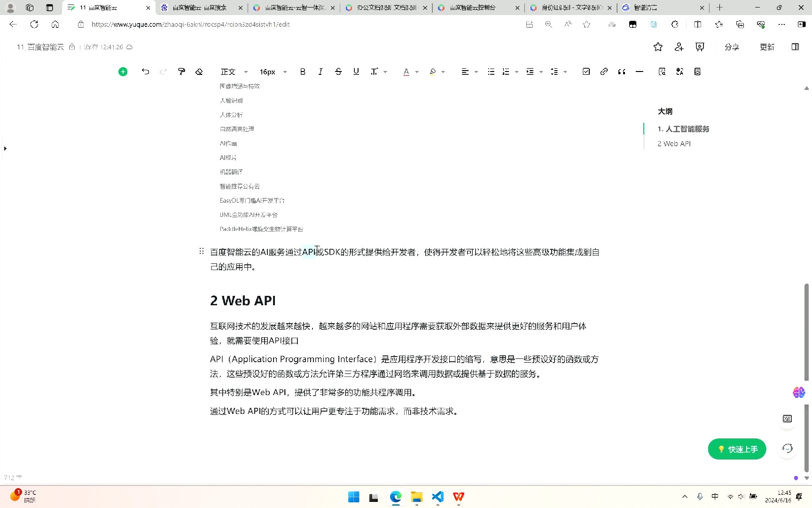Open File Explorer from taskbar

point(417,497)
